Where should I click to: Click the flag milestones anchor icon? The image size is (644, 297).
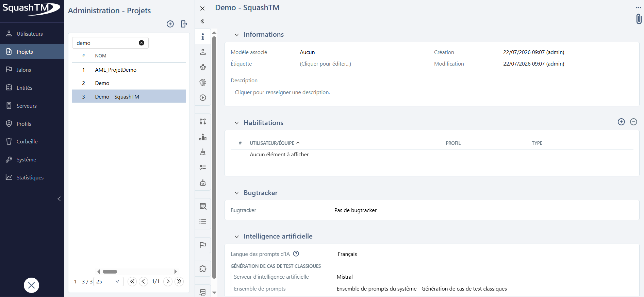[203, 245]
